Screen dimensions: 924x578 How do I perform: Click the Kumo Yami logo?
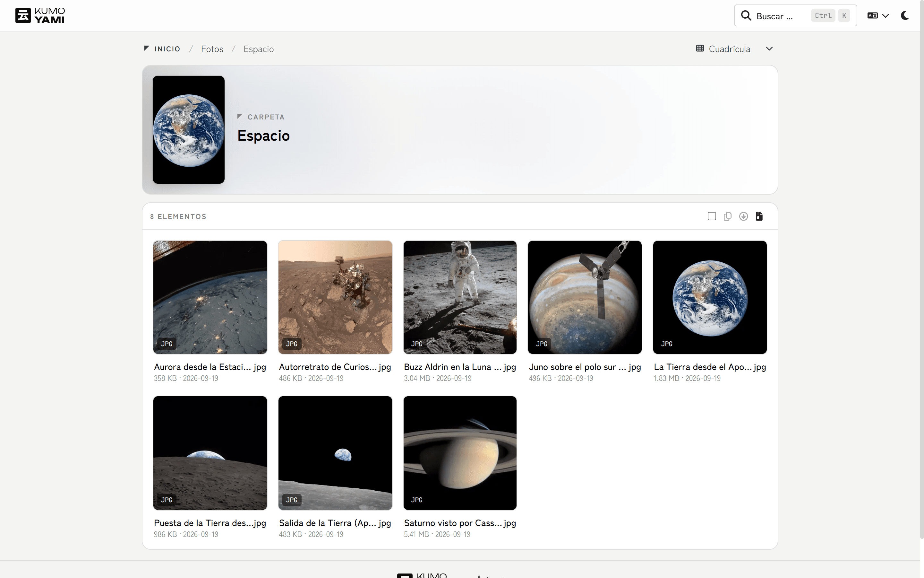(x=40, y=16)
